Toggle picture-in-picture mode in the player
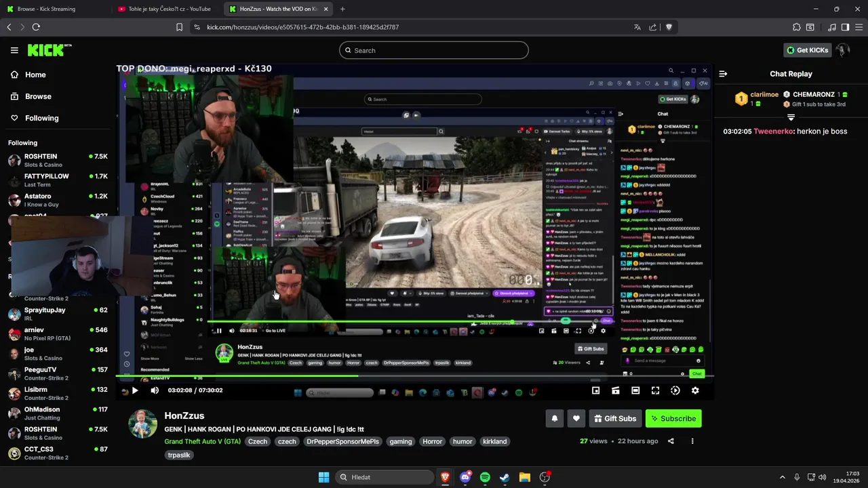Image resolution: width=868 pixels, height=488 pixels. (596, 390)
